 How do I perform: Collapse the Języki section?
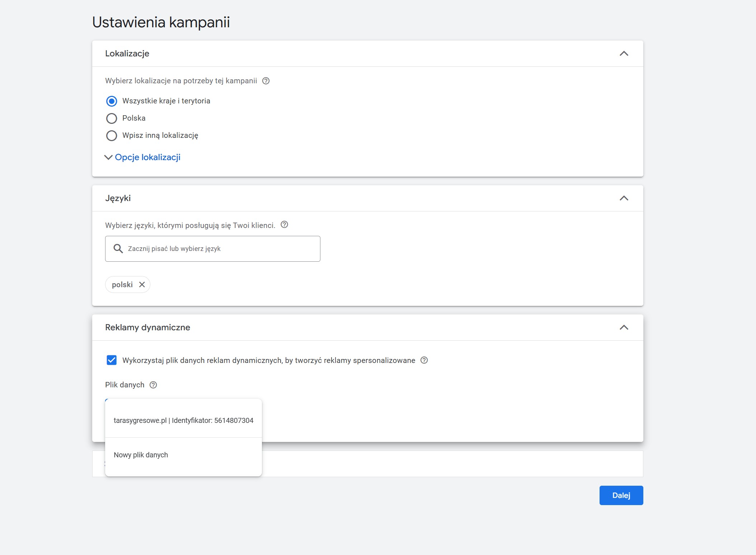pyautogui.click(x=624, y=198)
